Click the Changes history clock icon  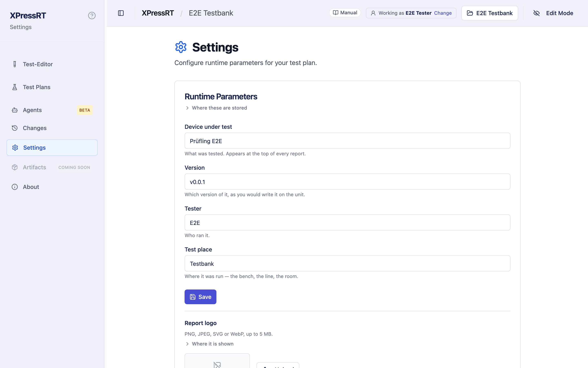tap(14, 128)
